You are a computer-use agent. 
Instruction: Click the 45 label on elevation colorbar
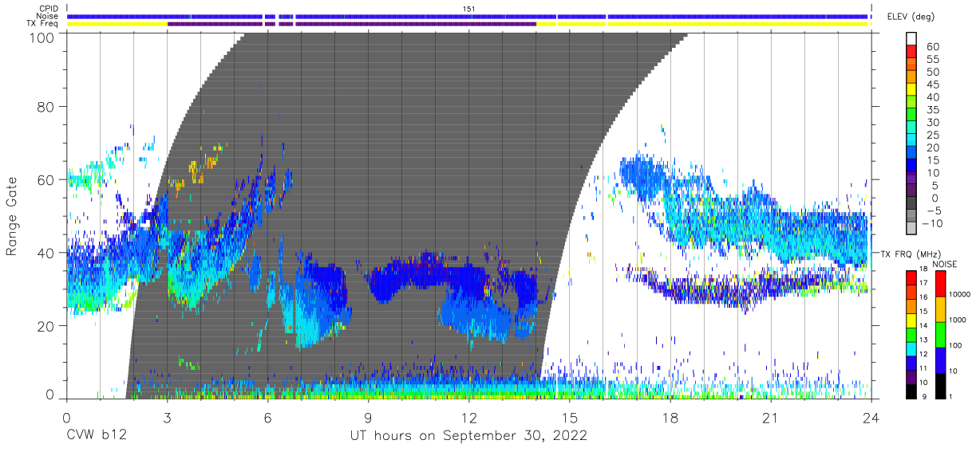(x=932, y=85)
